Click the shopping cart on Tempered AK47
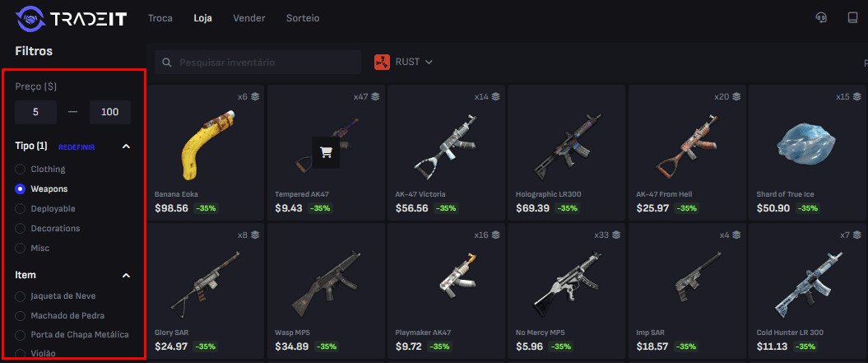868x363 pixels. tap(326, 152)
